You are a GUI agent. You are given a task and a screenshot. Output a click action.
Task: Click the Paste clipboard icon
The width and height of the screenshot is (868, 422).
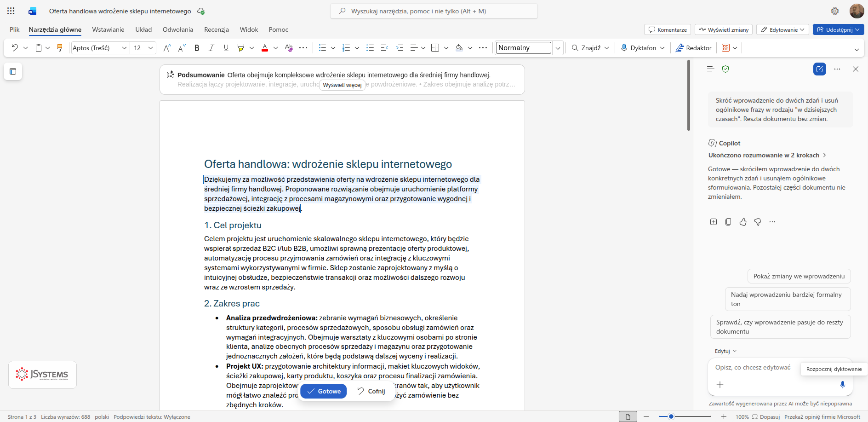[x=39, y=48]
